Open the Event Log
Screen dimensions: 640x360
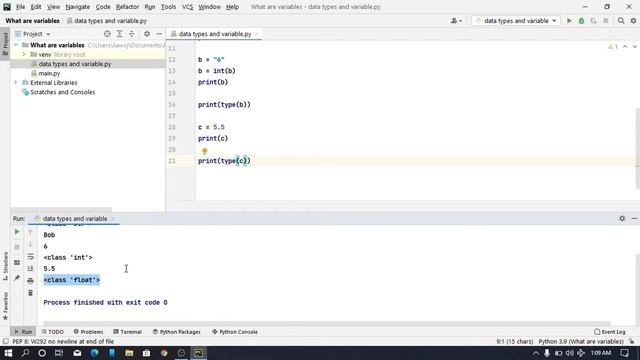point(610,332)
